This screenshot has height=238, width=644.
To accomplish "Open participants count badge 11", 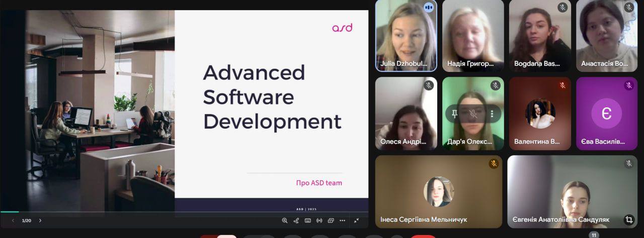I will [x=594, y=235].
